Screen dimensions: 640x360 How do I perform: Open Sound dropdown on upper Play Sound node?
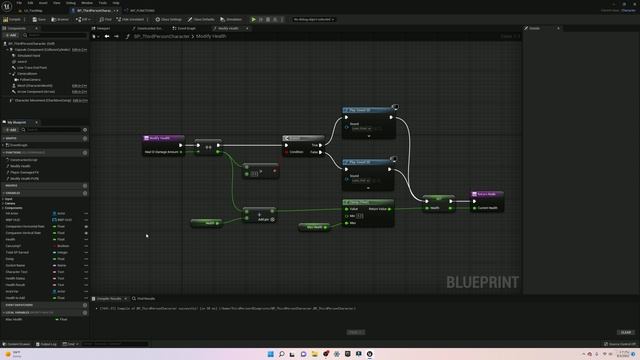362,128
